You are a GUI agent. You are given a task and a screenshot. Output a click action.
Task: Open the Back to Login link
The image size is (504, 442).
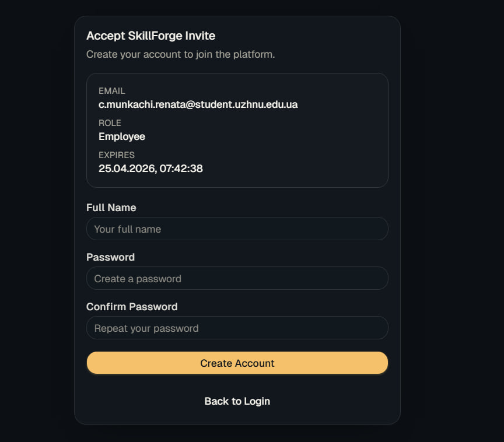coord(237,401)
